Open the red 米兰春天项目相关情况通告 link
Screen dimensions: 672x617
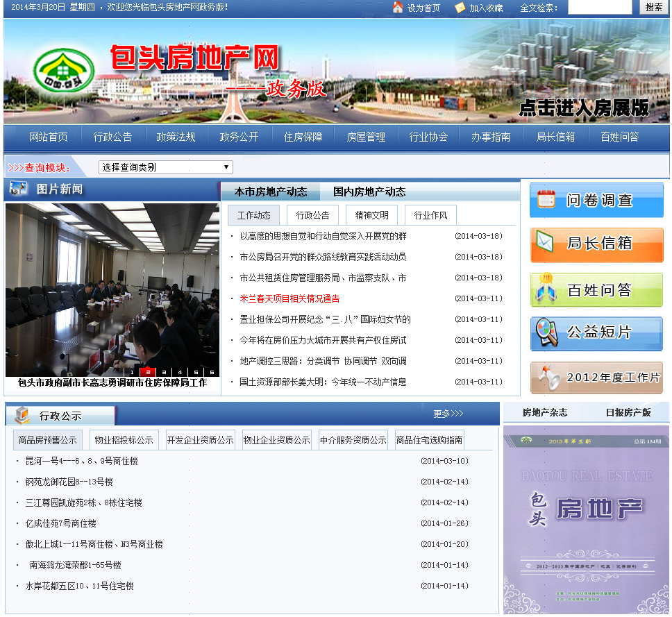coord(289,298)
